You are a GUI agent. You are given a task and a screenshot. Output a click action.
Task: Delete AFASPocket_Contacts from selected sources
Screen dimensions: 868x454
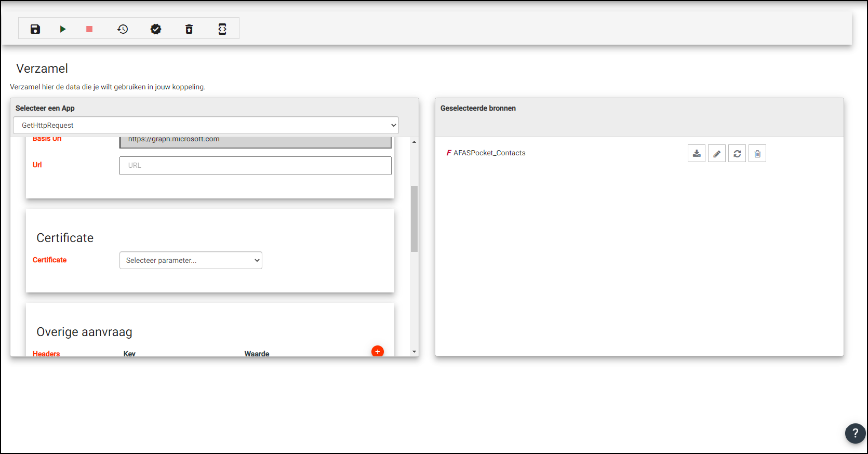(757, 154)
